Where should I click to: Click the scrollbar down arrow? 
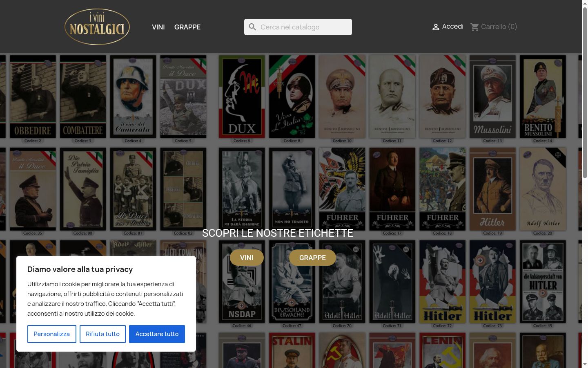tap(585, 364)
